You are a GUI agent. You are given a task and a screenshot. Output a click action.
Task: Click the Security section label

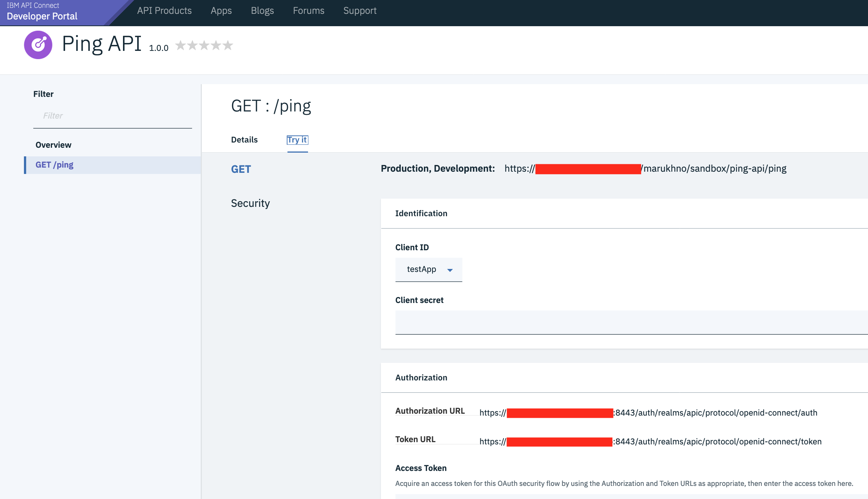(250, 203)
